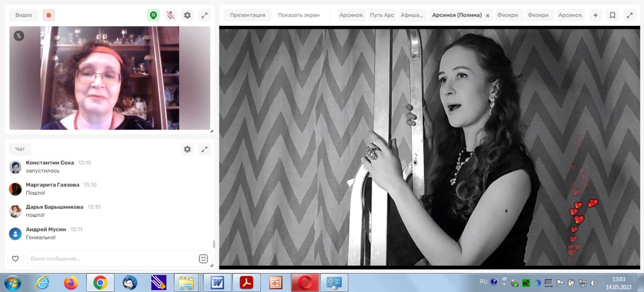644x292 pixels.
Task: Click the playing black-and-white video
Action: 430,147
